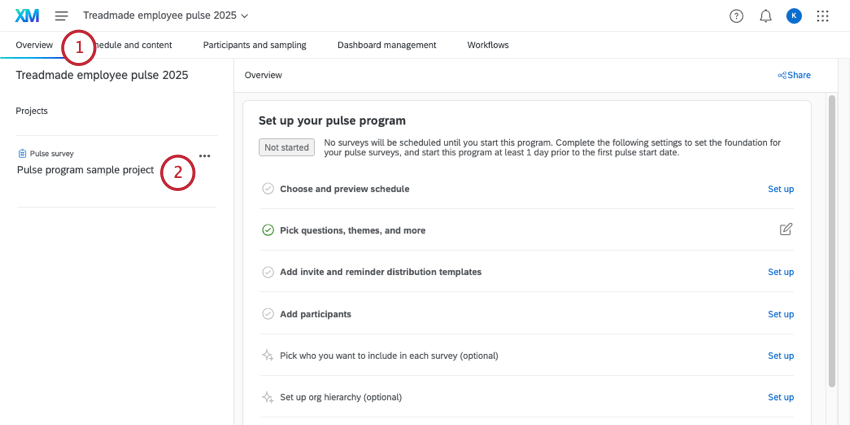This screenshot has height=425, width=850.
Task: Open the Dashboard management tab
Action: tap(386, 45)
